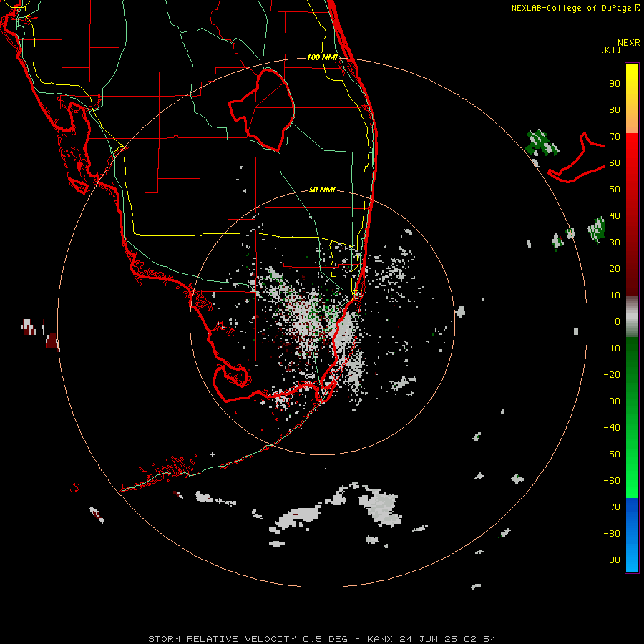The width and height of the screenshot is (644, 644).
Task: Click the 80 knot scale label
Action: tap(615, 110)
